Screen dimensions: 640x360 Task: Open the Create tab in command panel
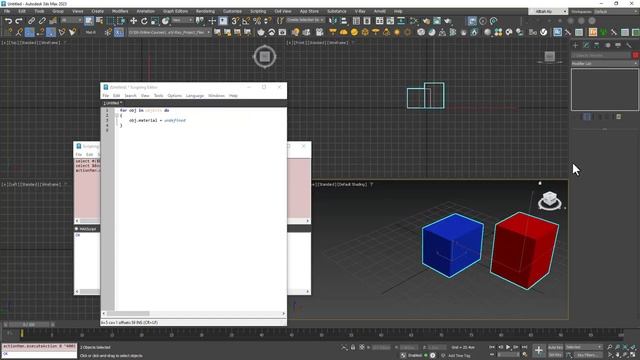576,45
